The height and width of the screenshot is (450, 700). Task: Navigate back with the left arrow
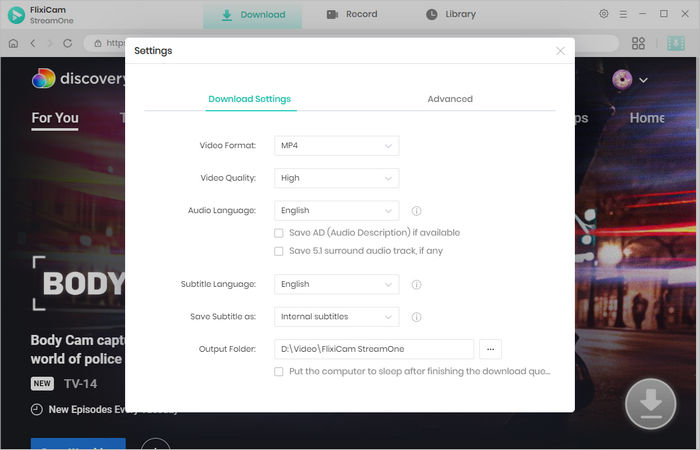33,43
